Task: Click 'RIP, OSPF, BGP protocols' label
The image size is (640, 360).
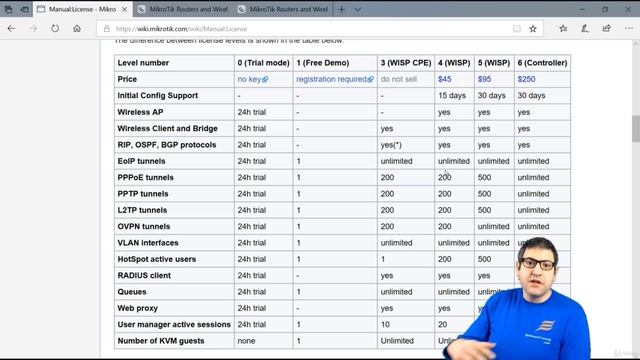Action: (167, 144)
